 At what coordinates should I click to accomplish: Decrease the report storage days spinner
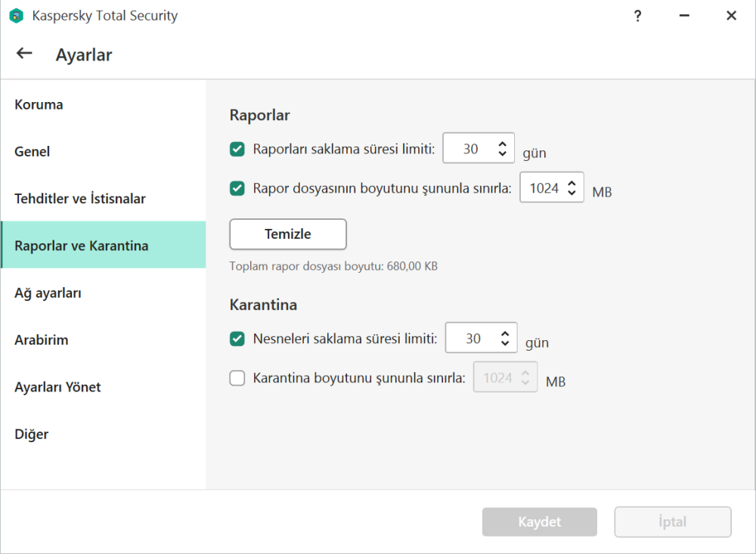pos(502,153)
